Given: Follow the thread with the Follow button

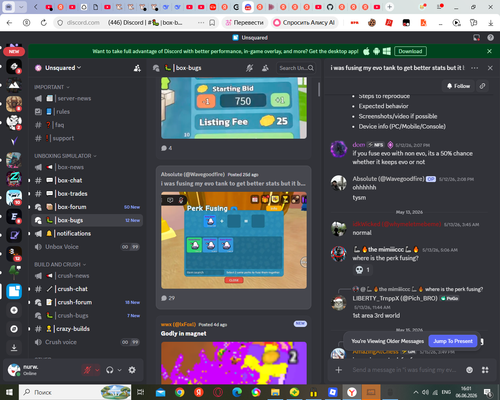Looking at the screenshot, I should coord(458,86).
